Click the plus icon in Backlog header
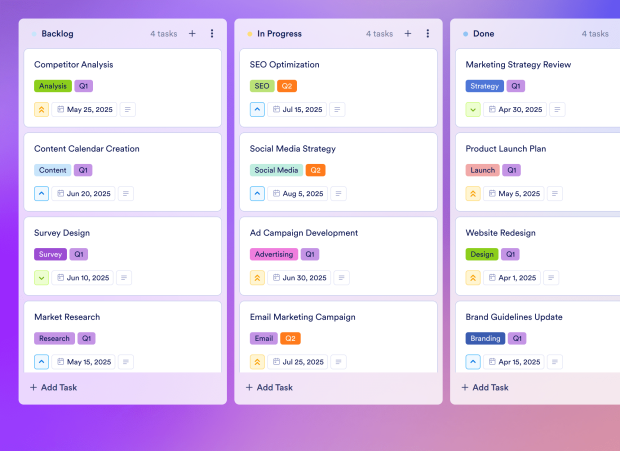Image resolution: width=620 pixels, height=451 pixels. tap(192, 33)
